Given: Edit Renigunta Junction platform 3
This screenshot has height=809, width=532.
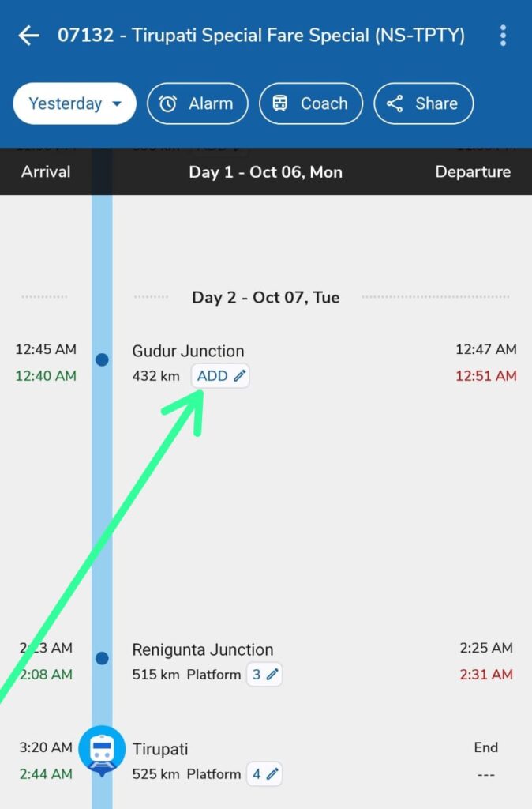Looking at the screenshot, I should click(264, 675).
